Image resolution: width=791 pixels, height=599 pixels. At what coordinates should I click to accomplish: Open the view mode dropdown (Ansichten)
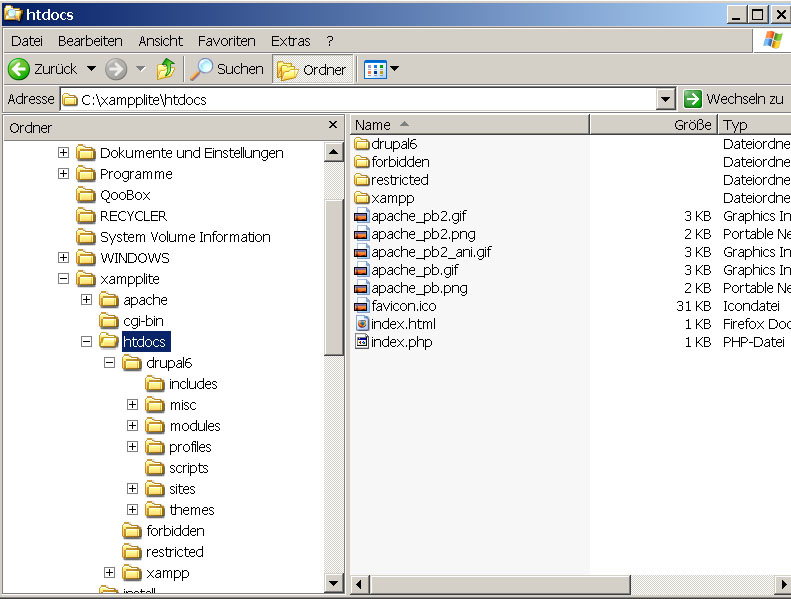pos(382,69)
